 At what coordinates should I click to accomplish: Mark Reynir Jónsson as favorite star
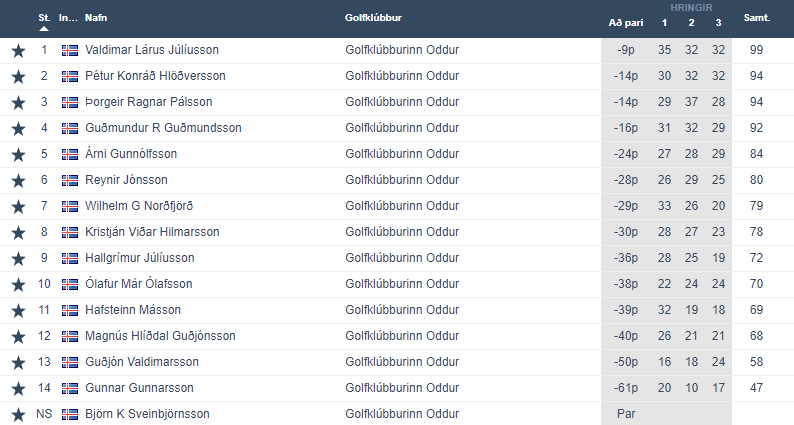pos(18,180)
